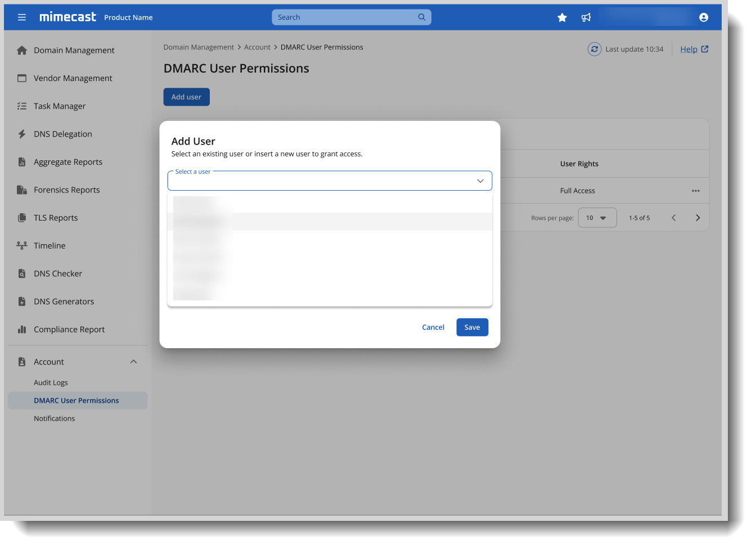Select the highlighted user option in list

(330, 222)
